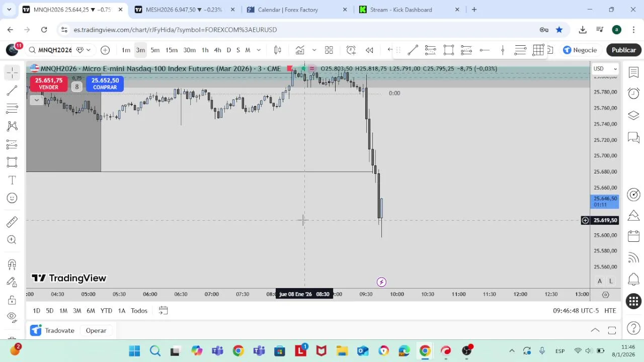The height and width of the screenshot is (362, 644).
Task: Click the VENDER sell button
Action: [x=48, y=83]
